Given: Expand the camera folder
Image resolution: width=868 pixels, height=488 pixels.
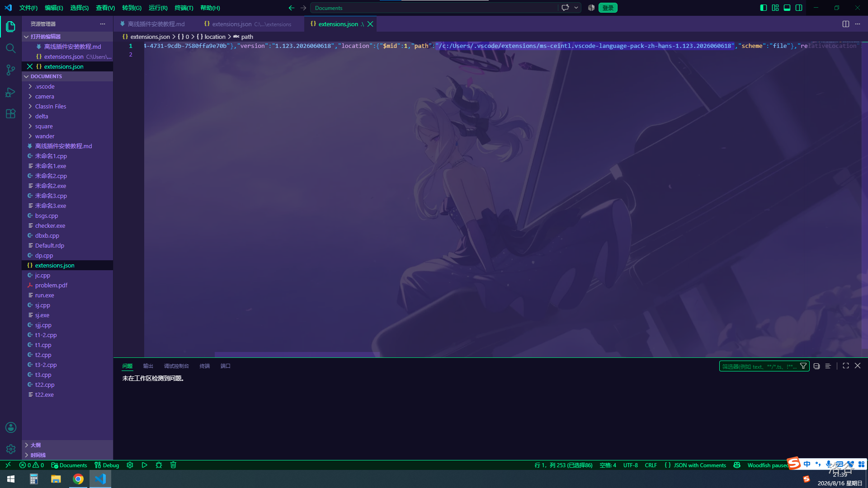Looking at the screenshot, I should [x=67, y=96].
